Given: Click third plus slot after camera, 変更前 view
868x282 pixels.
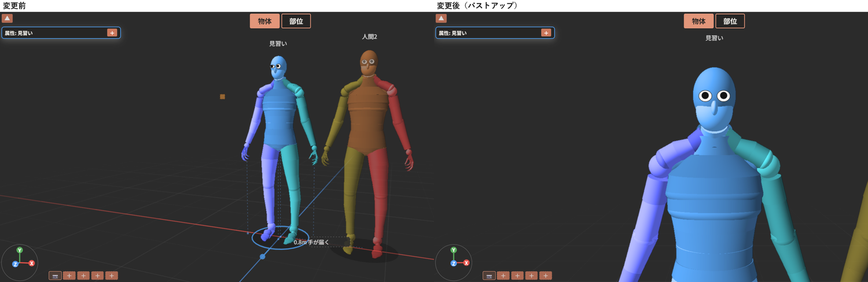Looking at the screenshot, I should click(x=98, y=276).
